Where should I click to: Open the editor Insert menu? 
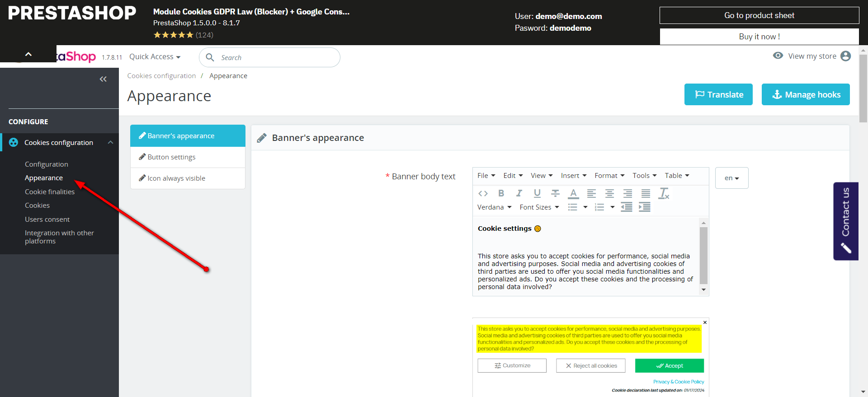574,176
